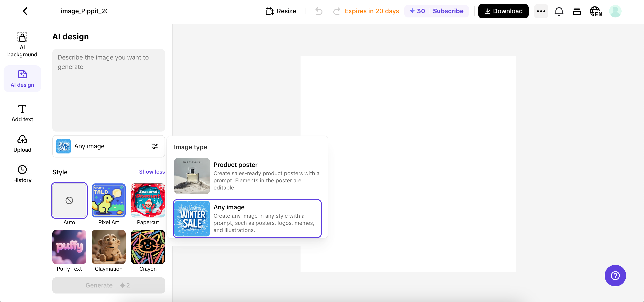Viewport: 644px width, 302px height.
Task: Open notifications bell
Action: coord(559,11)
